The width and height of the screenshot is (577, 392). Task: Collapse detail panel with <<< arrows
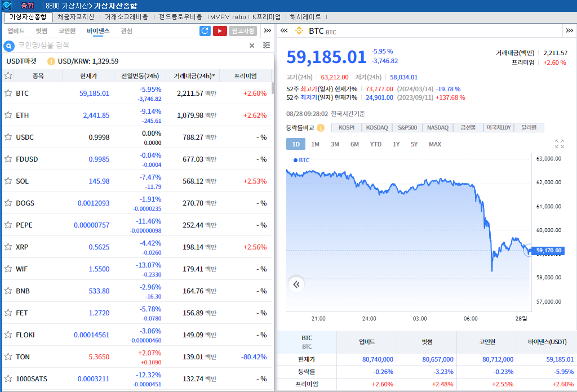point(284,30)
